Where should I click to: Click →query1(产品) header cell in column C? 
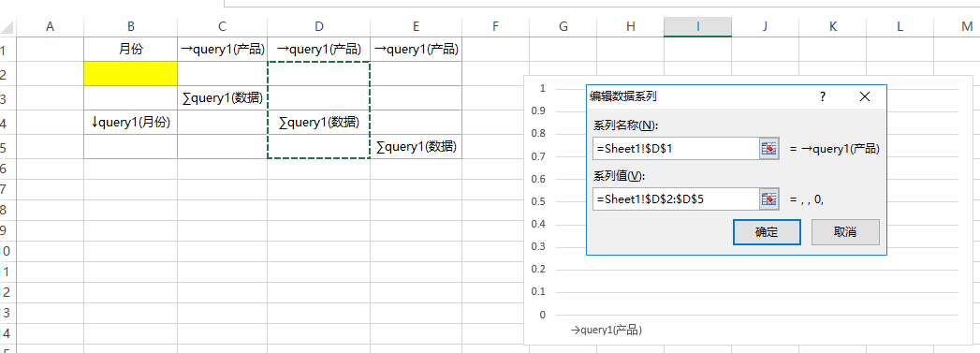pyautogui.click(x=223, y=50)
